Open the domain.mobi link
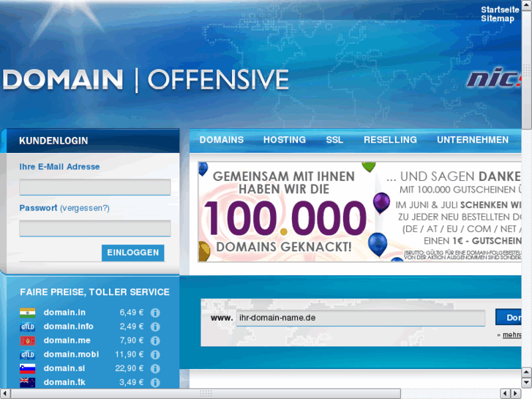This screenshot has height=399, width=532. coord(71,354)
